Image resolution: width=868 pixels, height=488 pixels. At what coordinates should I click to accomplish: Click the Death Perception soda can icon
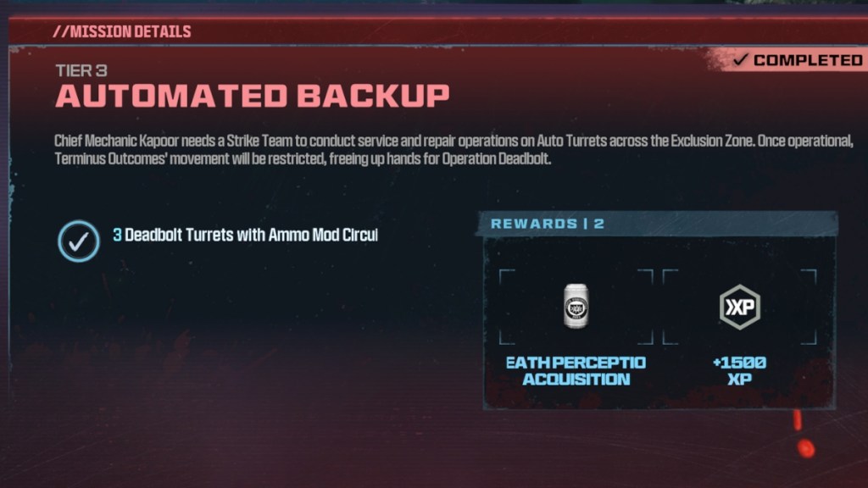[576, 306]
